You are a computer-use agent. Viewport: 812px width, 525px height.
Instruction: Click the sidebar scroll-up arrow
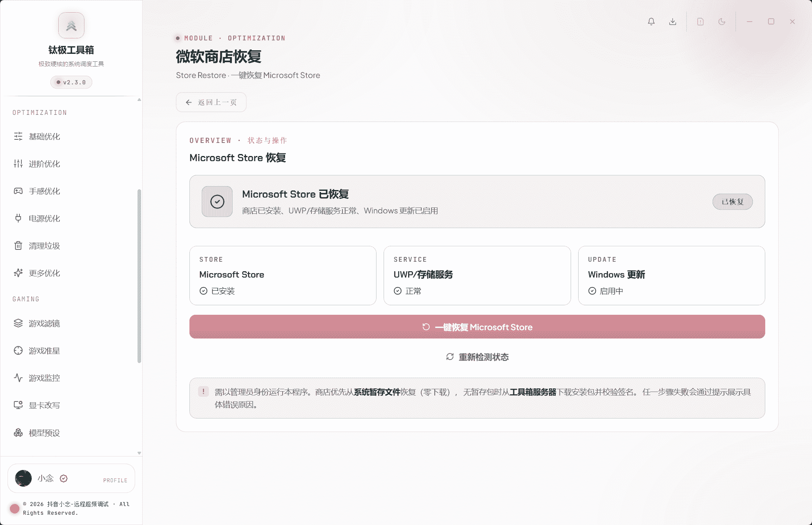[139, 100]
